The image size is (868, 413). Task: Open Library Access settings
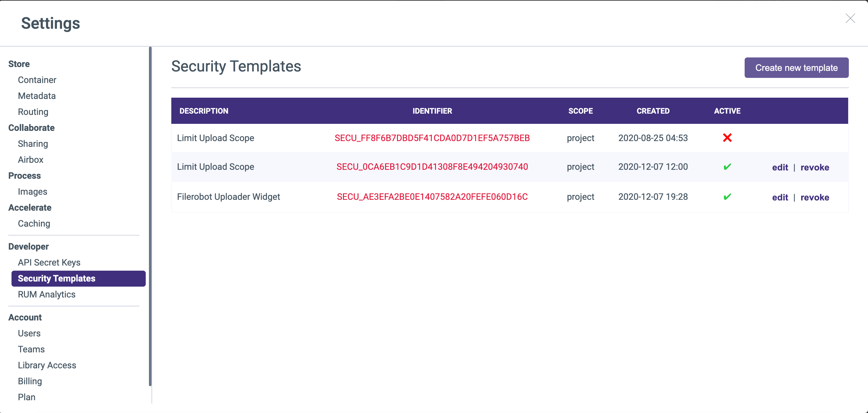(x=47, y=365)
